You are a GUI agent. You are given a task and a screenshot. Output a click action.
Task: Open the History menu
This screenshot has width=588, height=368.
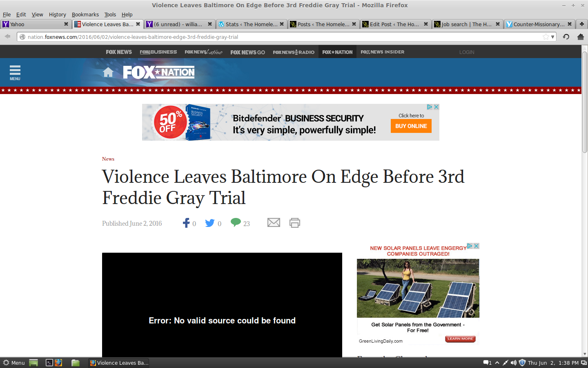57,14
